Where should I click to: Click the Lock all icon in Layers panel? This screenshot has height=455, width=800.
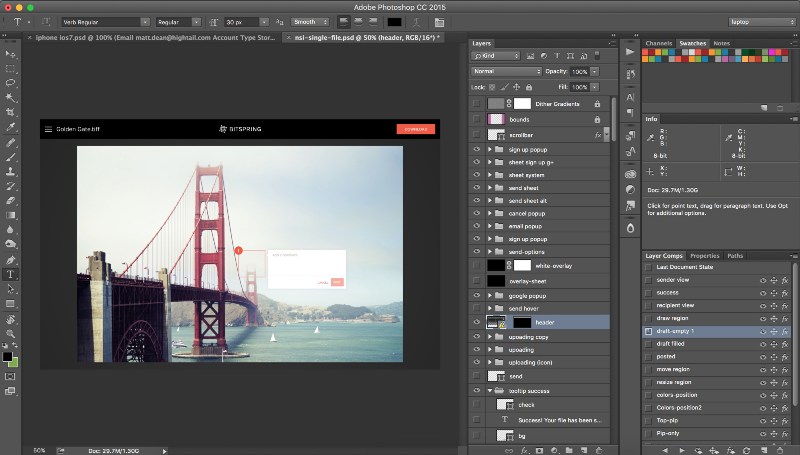(529, 87)
